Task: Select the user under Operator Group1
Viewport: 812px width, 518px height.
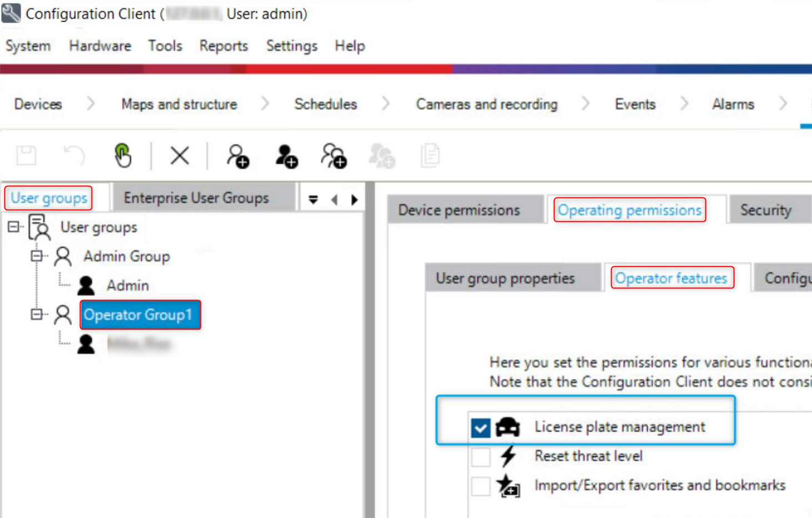Action: (139, 344)
